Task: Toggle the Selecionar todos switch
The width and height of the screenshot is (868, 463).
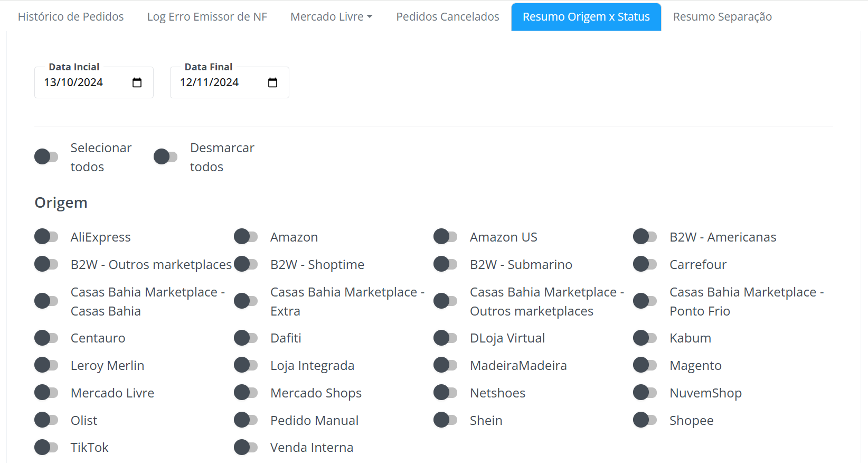Action: [46, 157]
